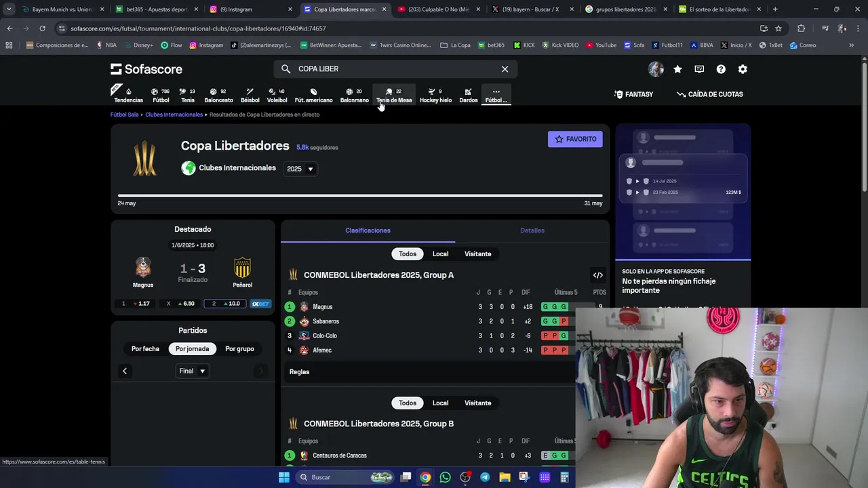This screenshot has height=488, width=868.
Task: Open the FANTASY section
Action: 633,94
